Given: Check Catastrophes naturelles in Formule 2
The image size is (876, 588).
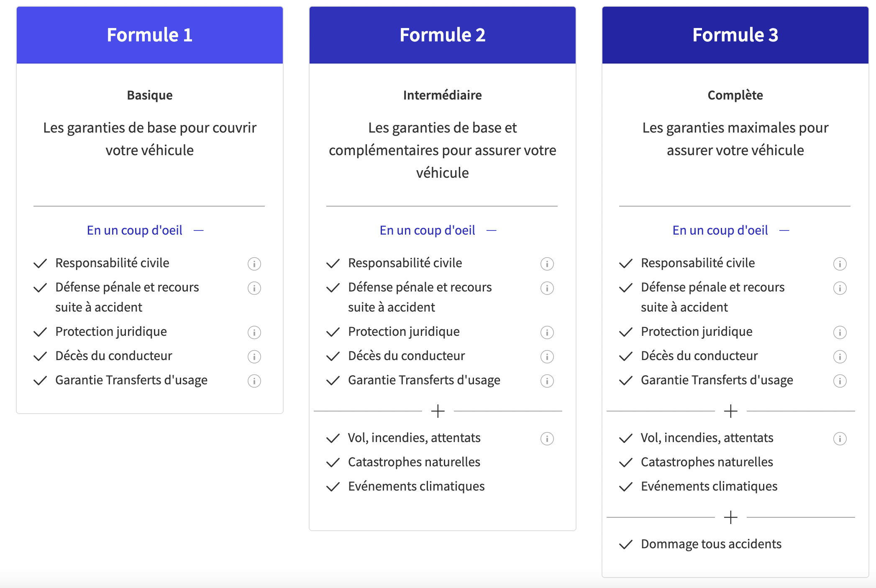Looking at the screenshot, I should (x=333, y=463).
